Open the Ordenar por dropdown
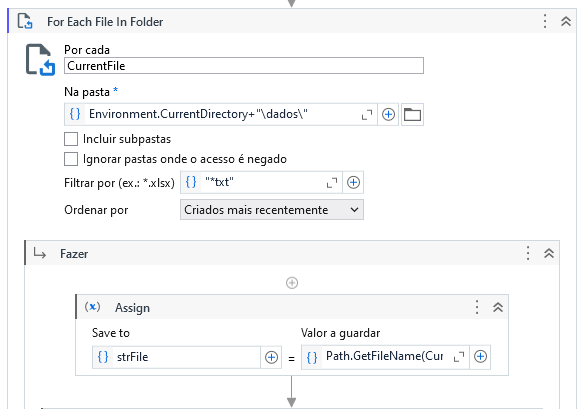This screenshot has height=409, width=583. 272,210
